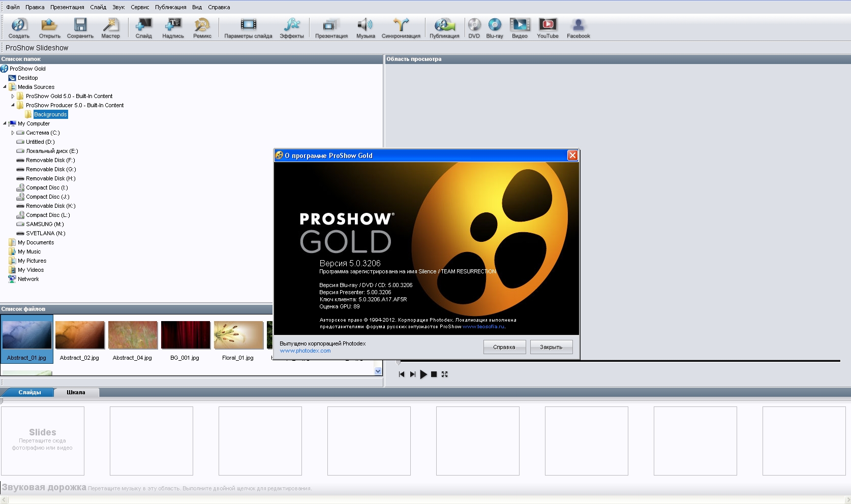Open the Звук menu
Image resolution: width=851 pixels, height=504 pixels.
coord(118,7)
